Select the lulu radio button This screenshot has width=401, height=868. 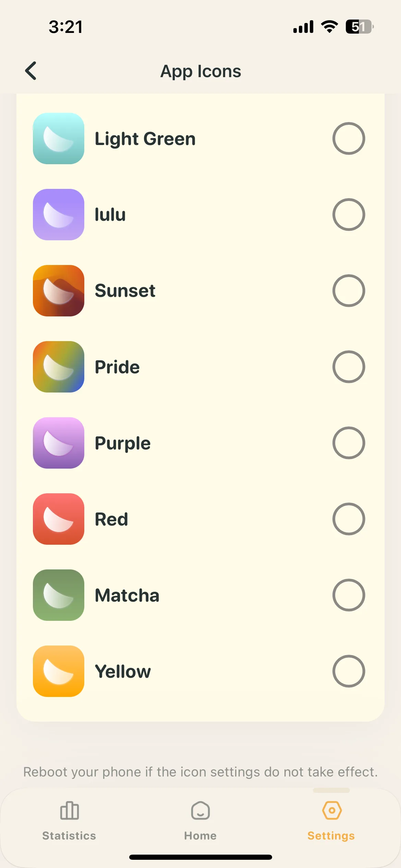[349, 215]
